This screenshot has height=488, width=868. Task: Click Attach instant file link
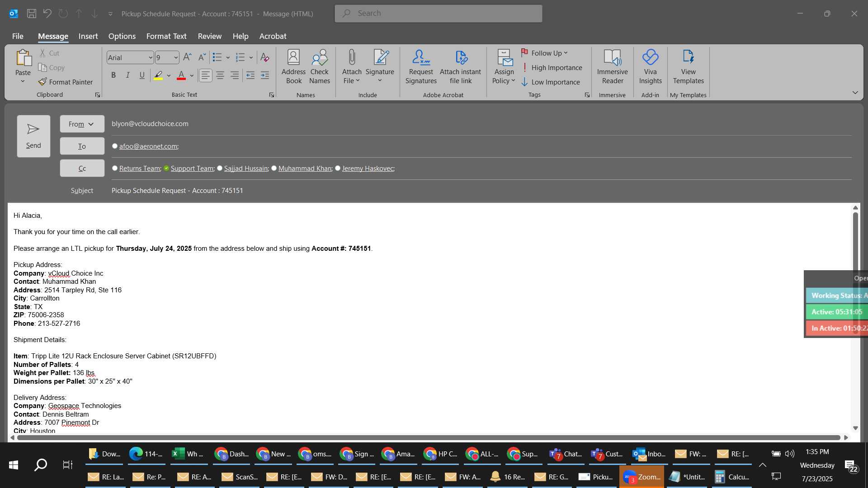pyautogui.click(x=460, y=67)
